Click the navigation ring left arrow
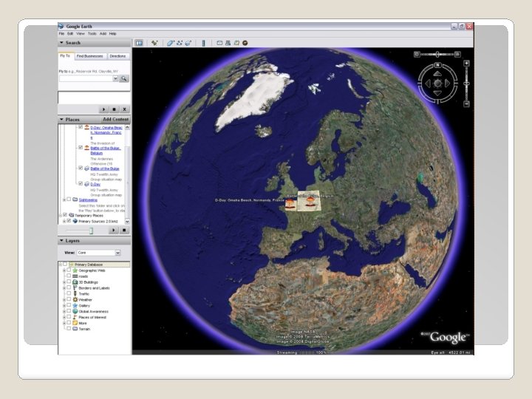 pos(428,83)
